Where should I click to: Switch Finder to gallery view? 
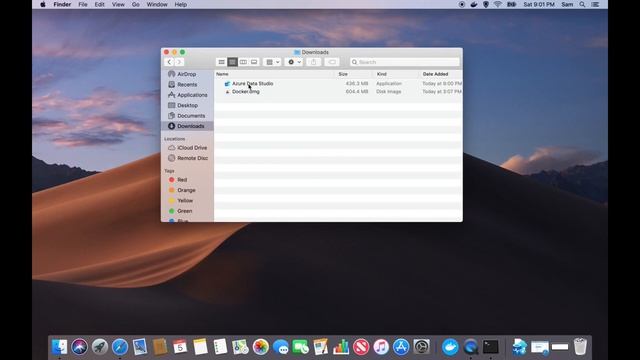(254, 62)
